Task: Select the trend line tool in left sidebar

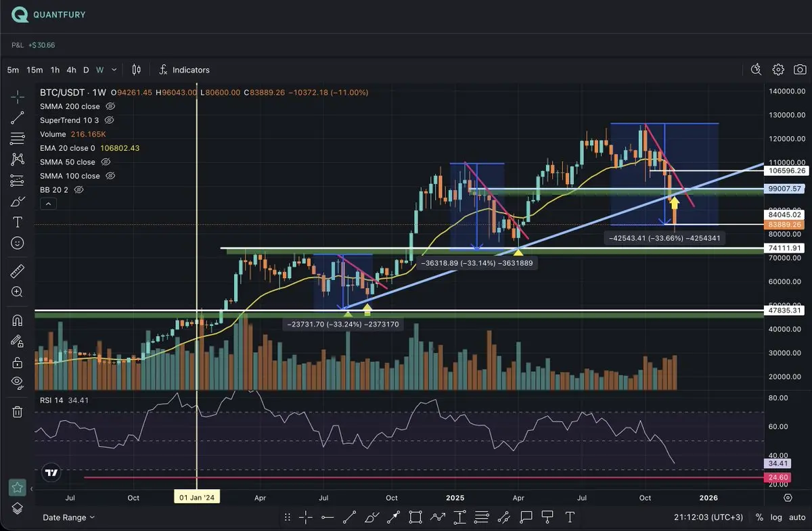Action: [18, 118]
